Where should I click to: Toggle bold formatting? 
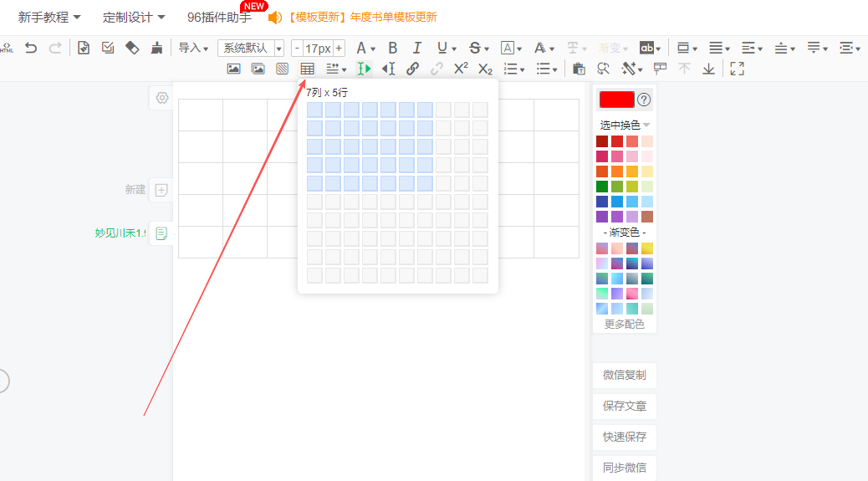tap(393, 48)
